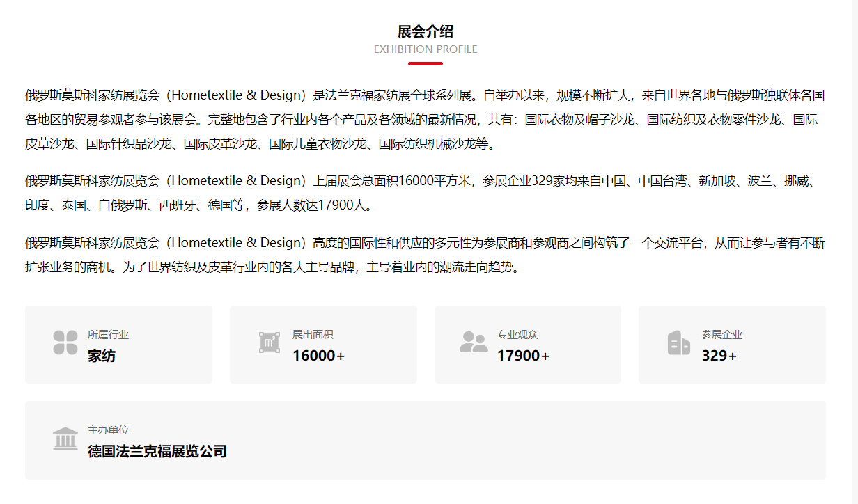858x504 pixels.
Task: Click the paragraph mentioning 上届展会总面积16000平方米
Action: click(426, 193)
